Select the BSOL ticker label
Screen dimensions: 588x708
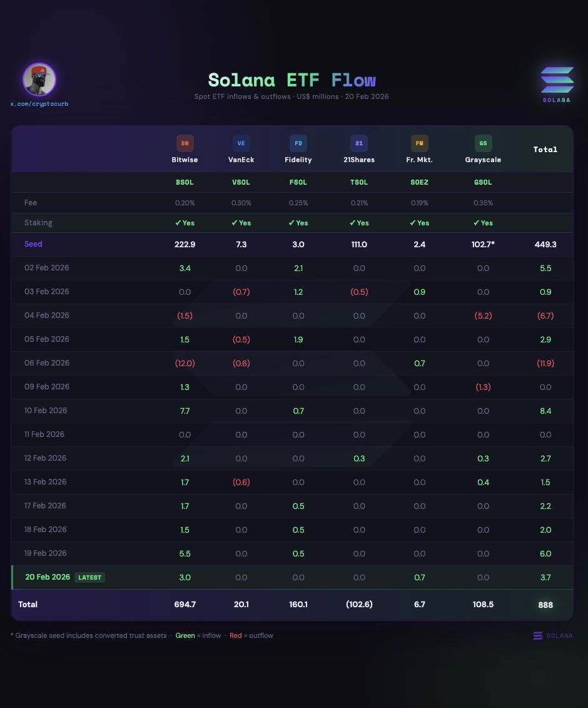(184, 183)
